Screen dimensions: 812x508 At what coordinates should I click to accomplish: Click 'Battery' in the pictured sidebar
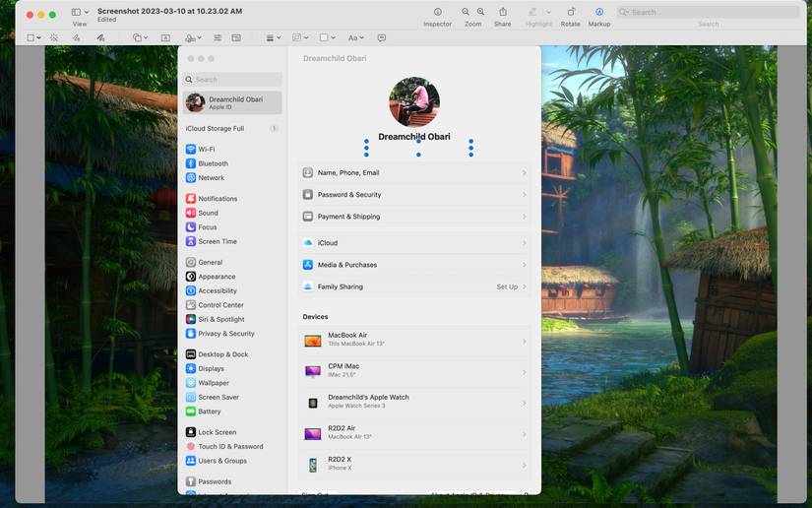point(210,412)
